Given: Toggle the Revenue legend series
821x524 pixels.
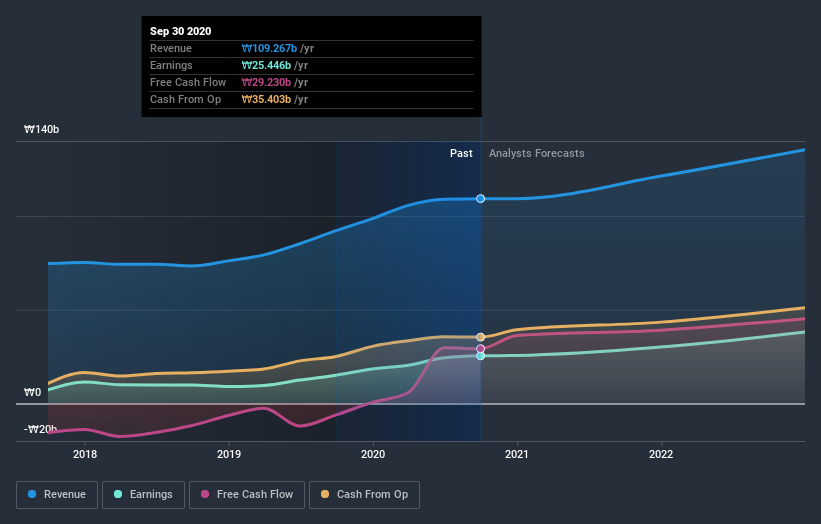Looking at the screenshot, I should [57, 495].
